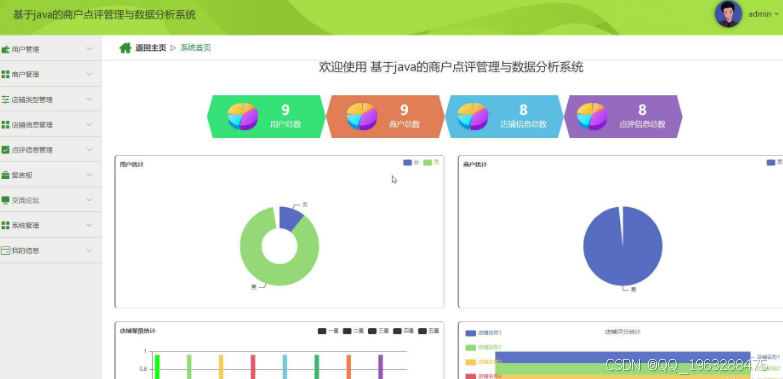Open the 用户管理 menu label

pos(25,49)
